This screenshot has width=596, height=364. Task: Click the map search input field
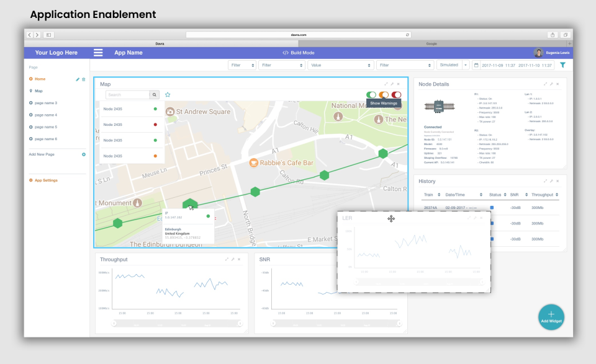[x=127, y=94]
